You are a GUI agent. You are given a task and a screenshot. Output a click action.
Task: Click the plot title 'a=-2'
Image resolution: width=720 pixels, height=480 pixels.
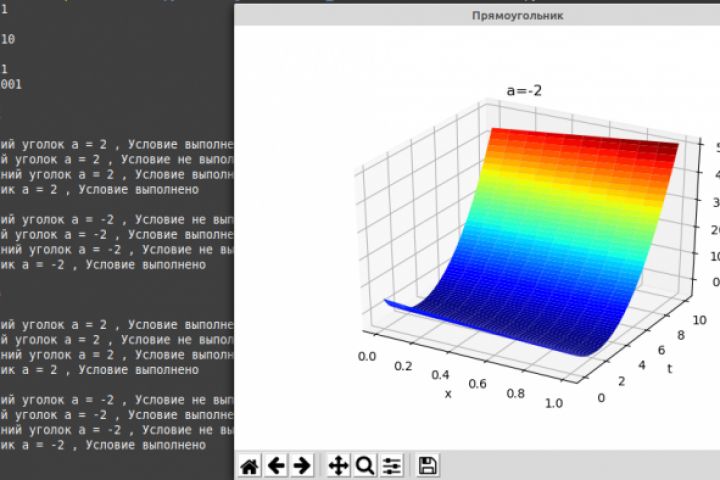pos(524,90)
